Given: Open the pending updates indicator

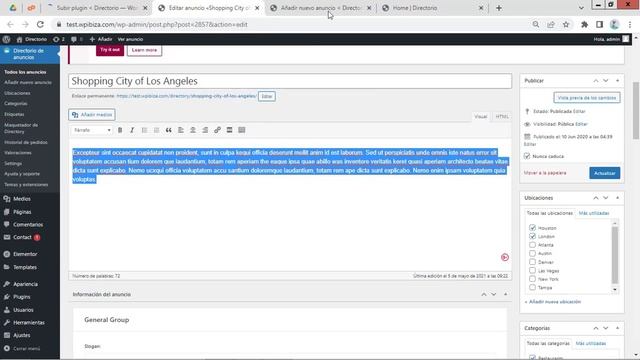Looking at the screenshot, I should click(59, 39).
